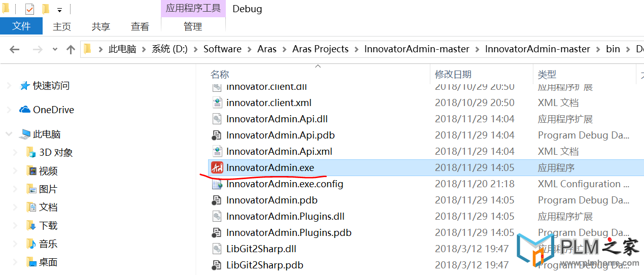Collapse the 此电脑 tree node
644x275 pixels.
tap(9, 134)
